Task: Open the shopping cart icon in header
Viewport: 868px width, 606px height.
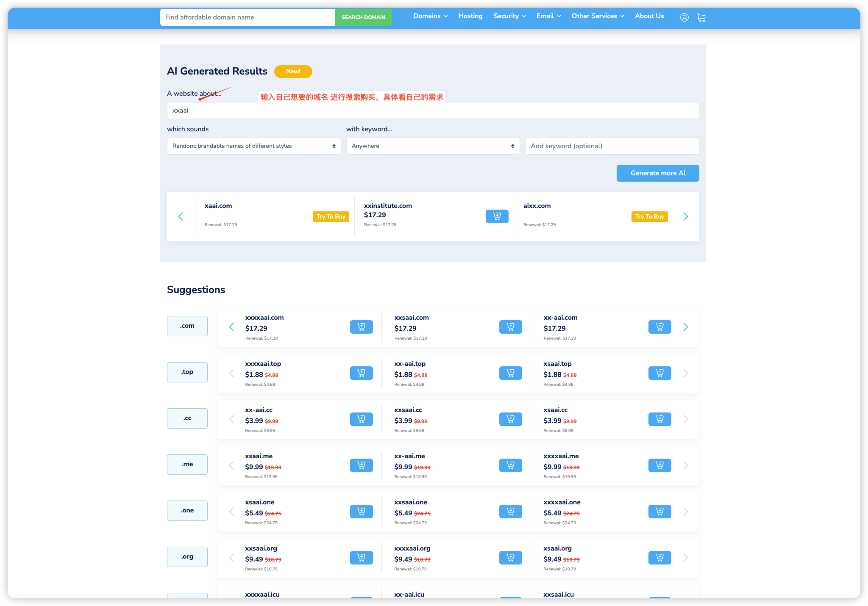Action: (701, 17)
